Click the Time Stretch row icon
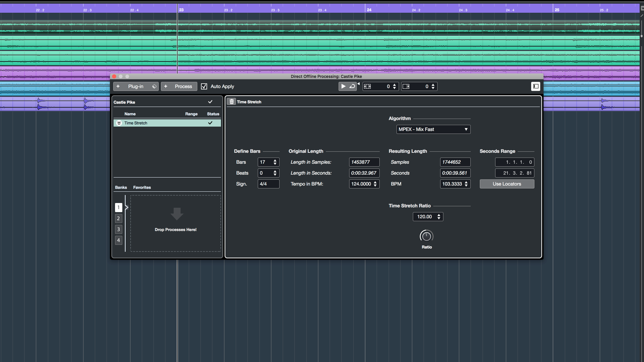Image resolution: width=644 pixels, height=362 pixels. click(x=119, y=123)
